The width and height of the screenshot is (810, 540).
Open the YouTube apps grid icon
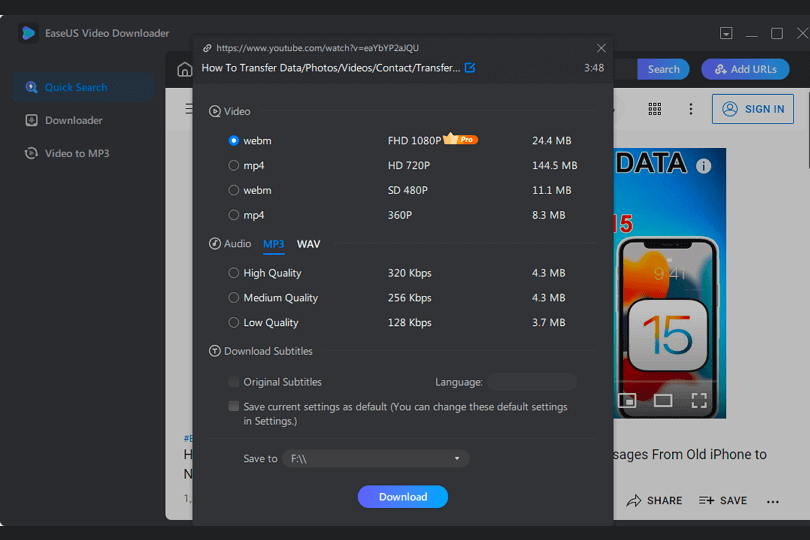(655, 109)
